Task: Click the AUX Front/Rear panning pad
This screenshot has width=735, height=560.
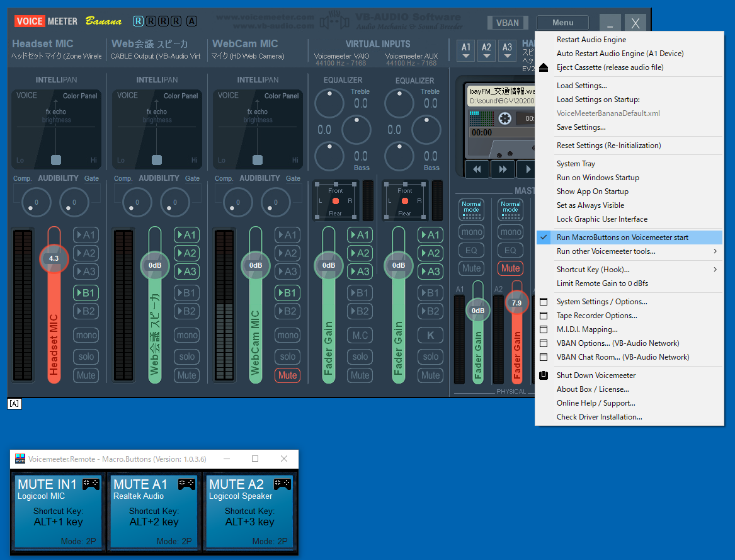Action: [405, 201]
